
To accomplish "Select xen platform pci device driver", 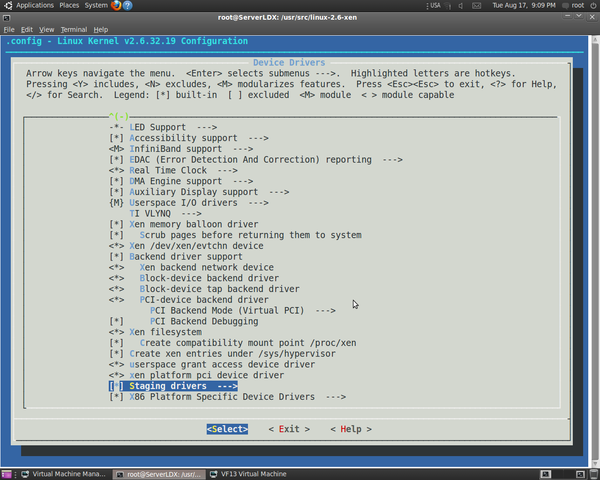I will pos(197,375).
